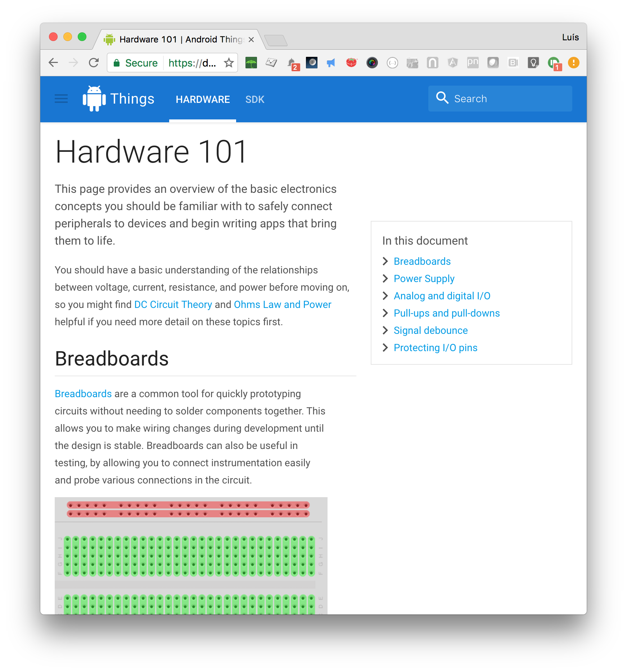The height and width of the screenshot is (672, 627).
Task: Follow the DC Circuit Theory link
Action: pyautogui.click(x=173, y=304)
